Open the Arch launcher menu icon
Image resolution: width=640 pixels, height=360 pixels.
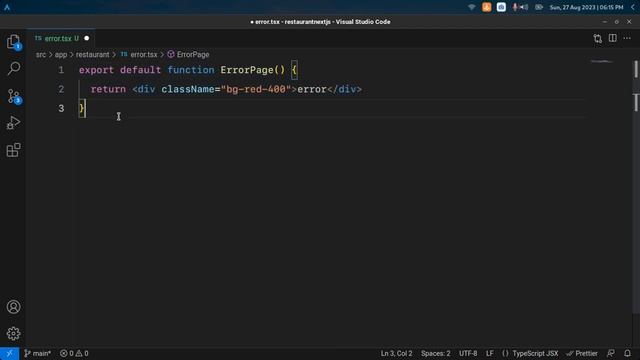click(x=7, y=7)
